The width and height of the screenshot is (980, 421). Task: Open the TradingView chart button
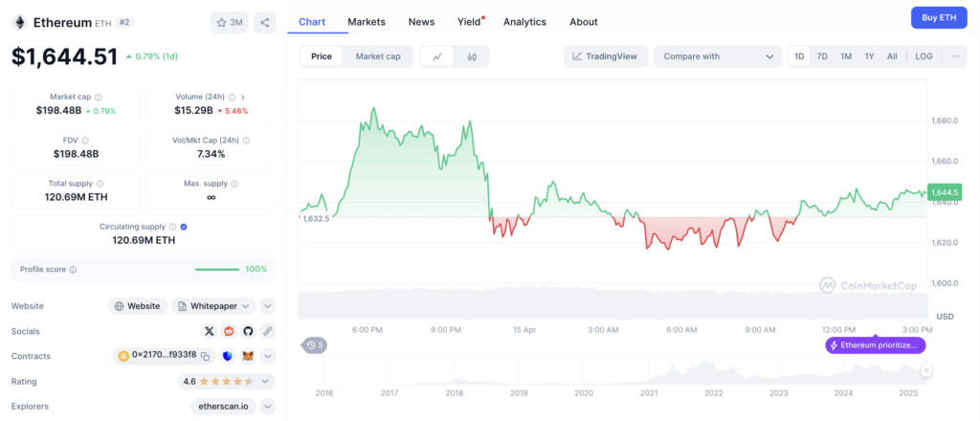[x=605, y=56]
